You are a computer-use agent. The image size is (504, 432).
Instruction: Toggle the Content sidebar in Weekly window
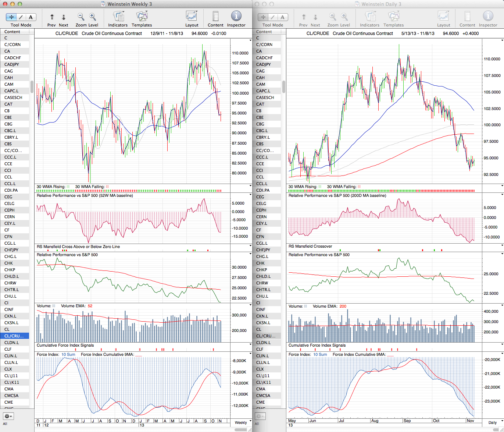(x=215, y=17)
